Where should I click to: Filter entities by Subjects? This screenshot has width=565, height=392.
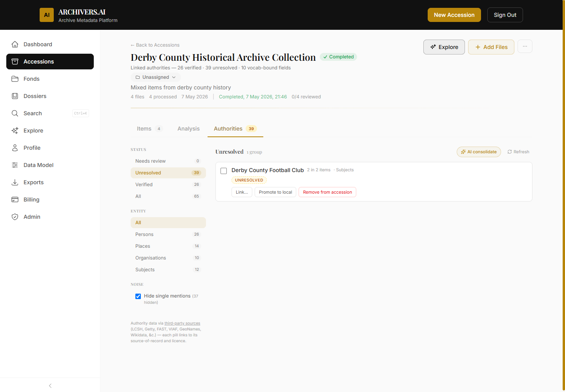(168, 270)
